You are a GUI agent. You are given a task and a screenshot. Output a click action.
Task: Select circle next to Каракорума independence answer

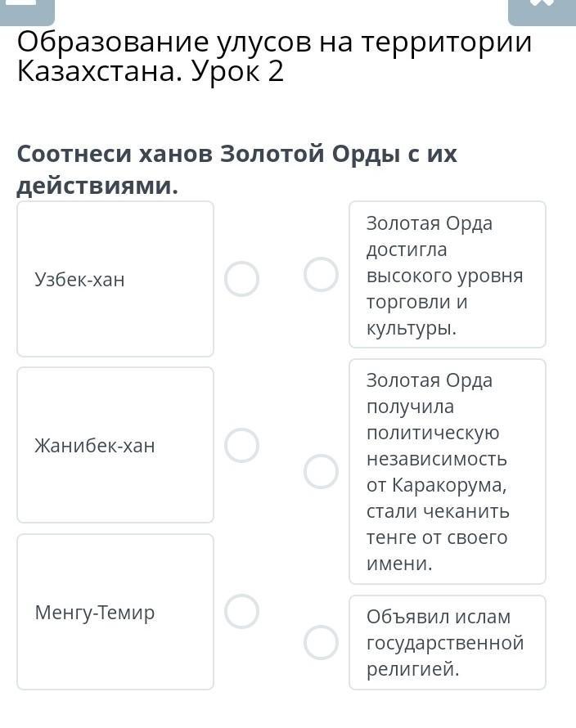(321, 472)
